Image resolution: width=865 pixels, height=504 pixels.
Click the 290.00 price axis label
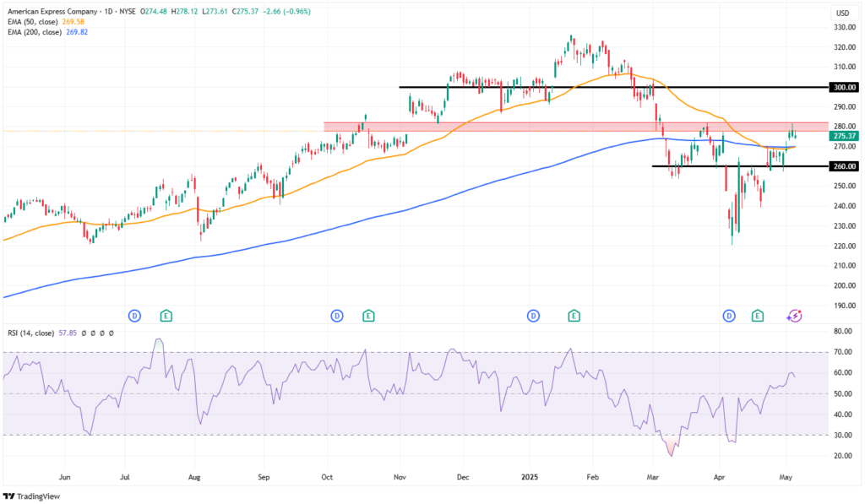click(x=845, y=106)
